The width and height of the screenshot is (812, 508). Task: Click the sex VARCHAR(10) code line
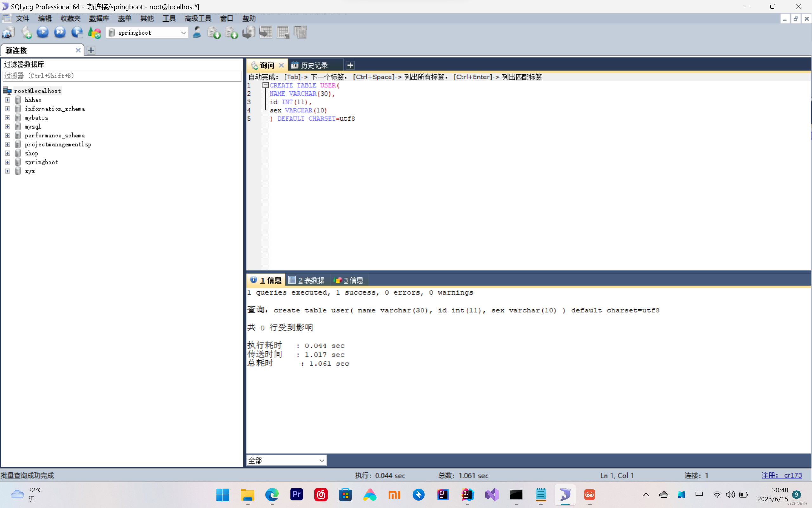(298, 110)
